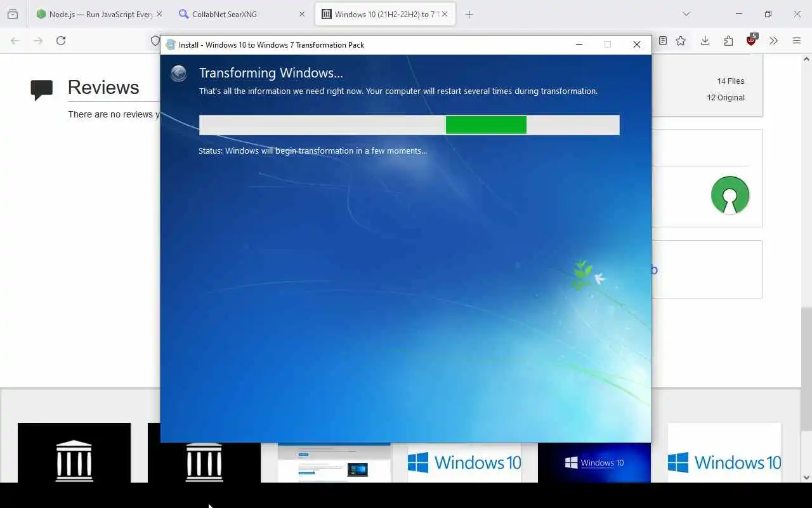Open a new browser tab

pyautogui.click(x=469, y=14)
